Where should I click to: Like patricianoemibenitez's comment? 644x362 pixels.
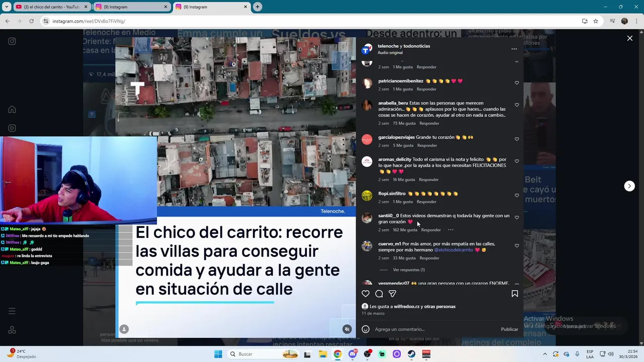click(517, 83)
